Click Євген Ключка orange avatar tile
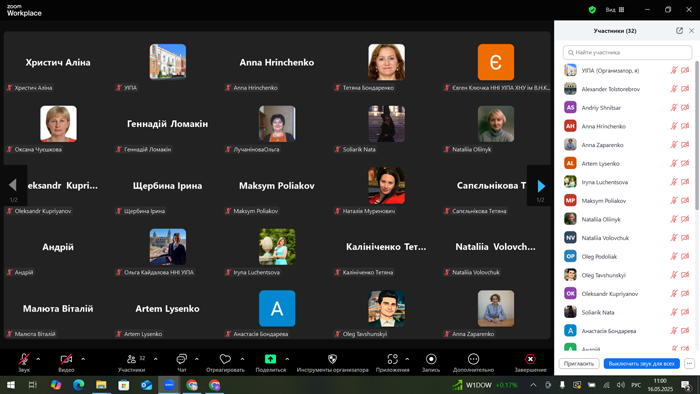 pos(496,62)
